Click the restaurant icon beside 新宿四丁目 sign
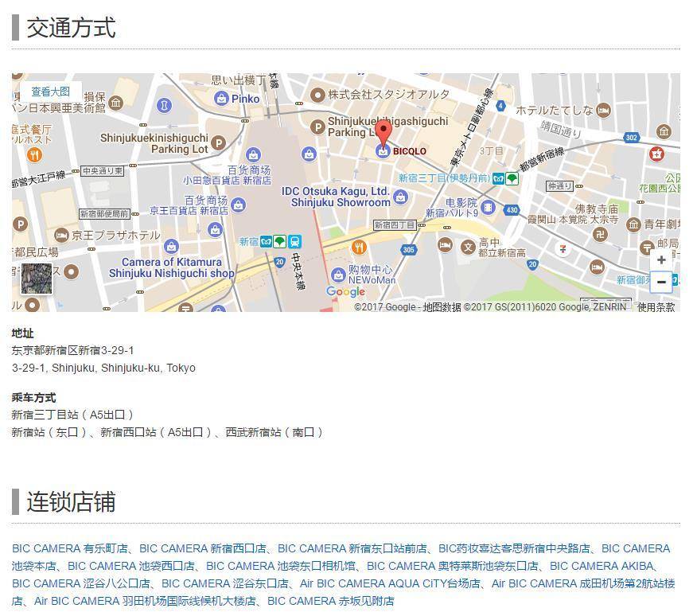 click(359, 247)
